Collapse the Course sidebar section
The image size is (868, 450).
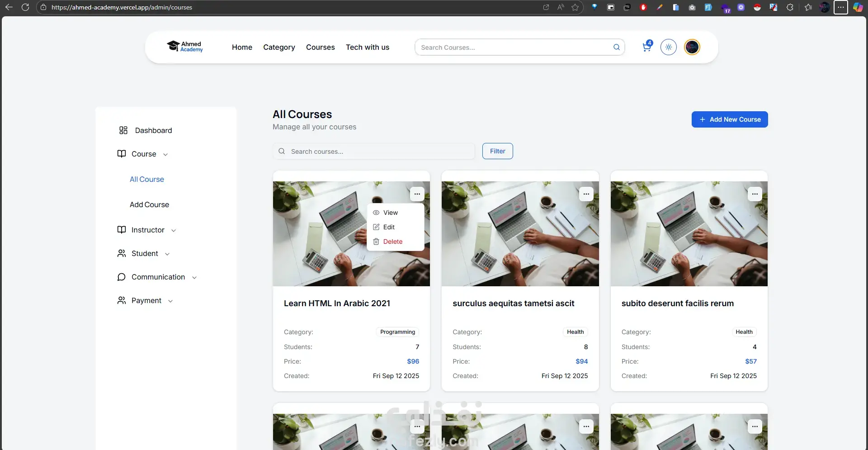[143, 154]
